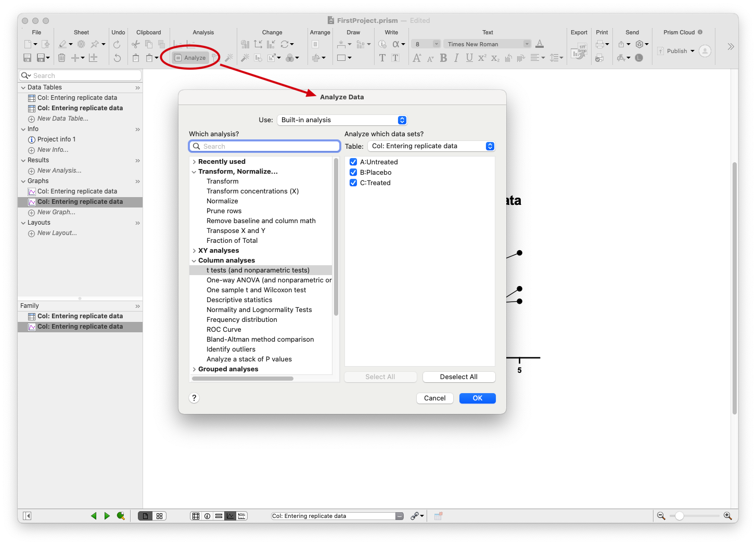The width and height of the screenshot is (756, 545).
Task: Select Frequency distribution analysis
Action: click(x=242, y=320)
